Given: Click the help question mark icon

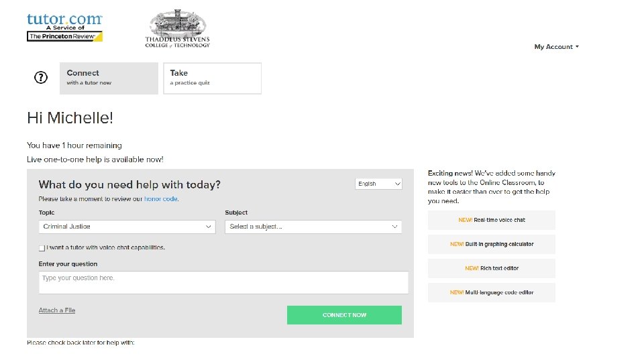Looking at the screenshot, I should point(40,78).
